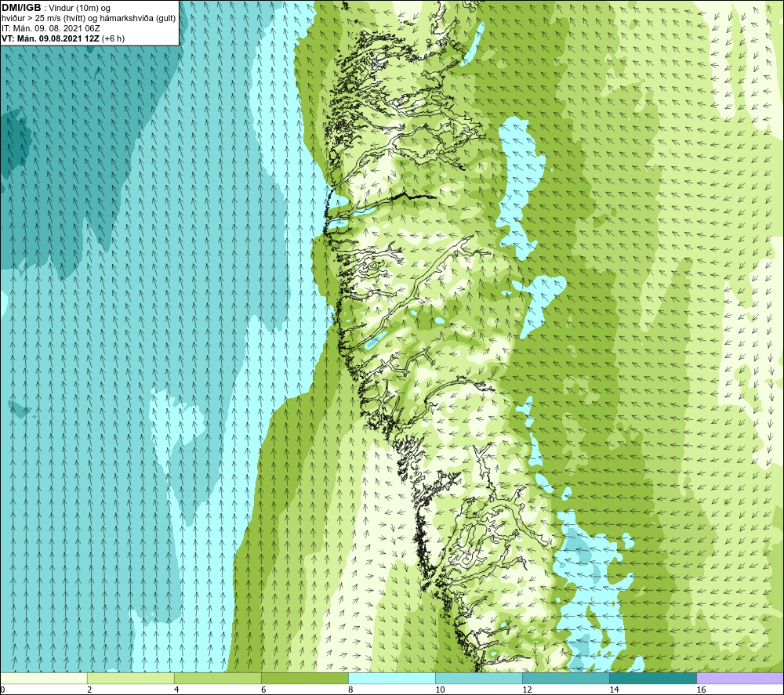Click the scale label '16'
This screenshot has height=695, width=784.
(701, 690)
